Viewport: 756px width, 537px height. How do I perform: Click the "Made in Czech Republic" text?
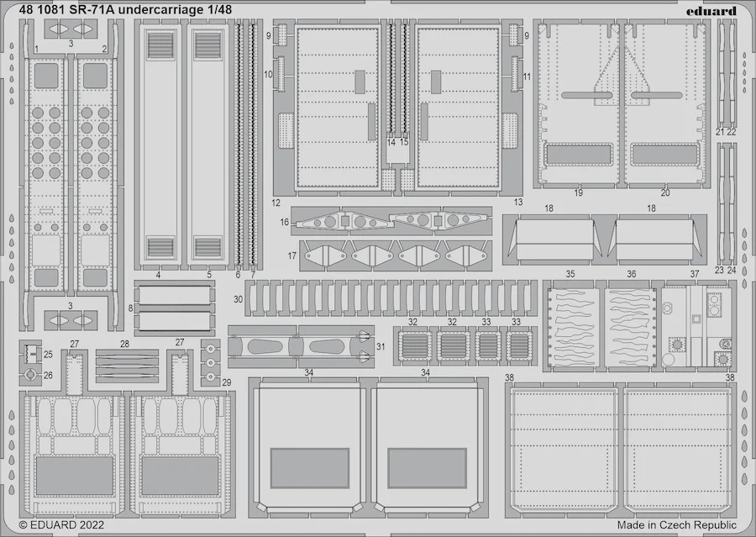[x=676, y=525]
